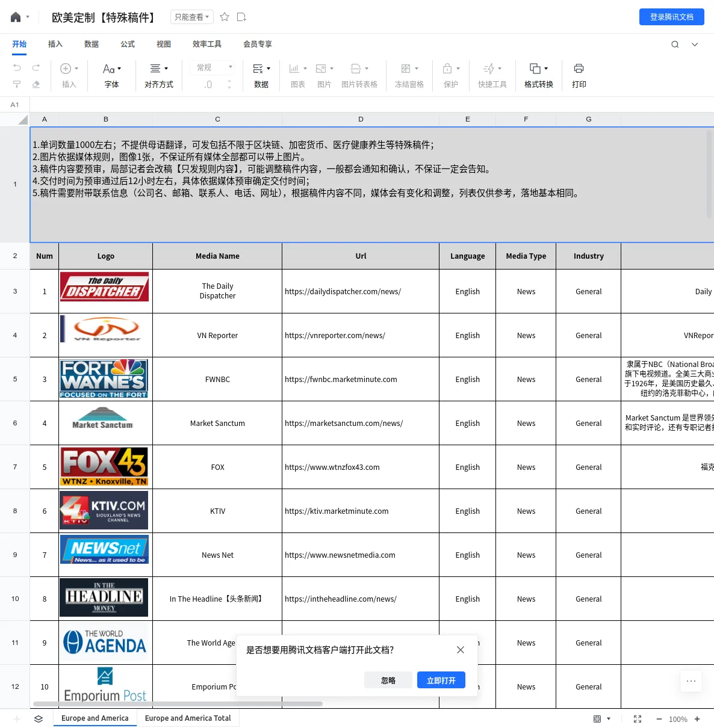The image size is (714, 728).
Task: Click the 打印 print icon
Action: coord(579,69)
